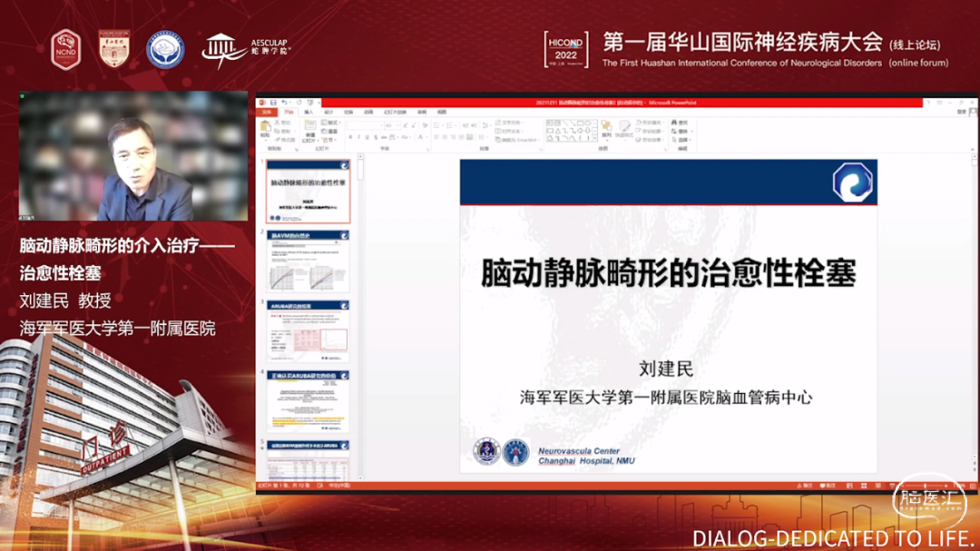Click the Arrange (排列) icon
Screen dimensions: 980x551
(x=606, y=130)
